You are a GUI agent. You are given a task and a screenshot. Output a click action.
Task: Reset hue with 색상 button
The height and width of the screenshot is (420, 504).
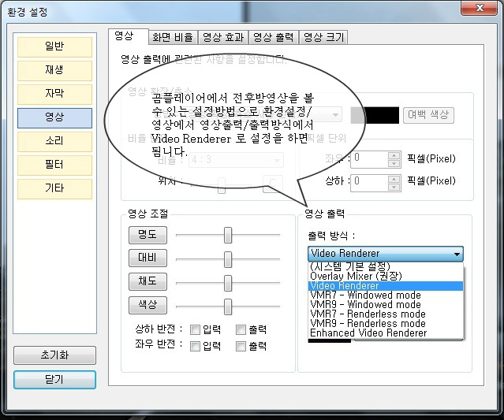click(x=147, y=305)
